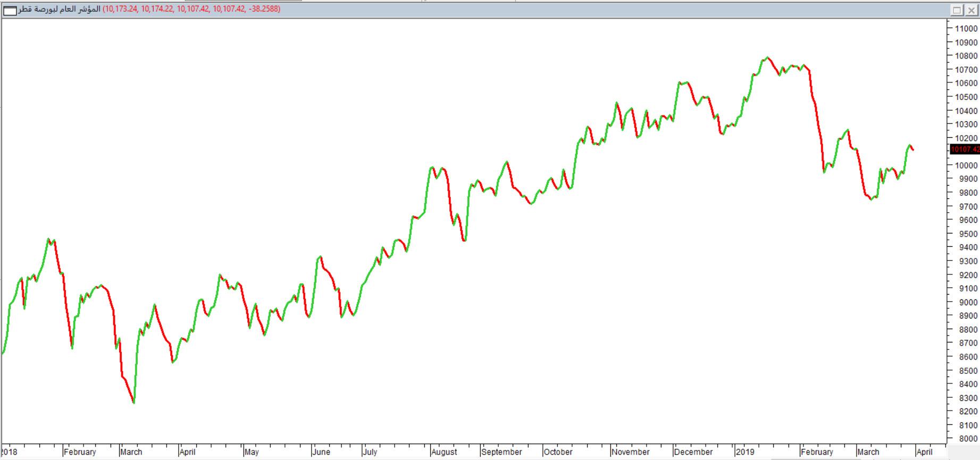Click the 8000 price axis label
The width and height of the screenshot is (980, 460).
(968, 439)
